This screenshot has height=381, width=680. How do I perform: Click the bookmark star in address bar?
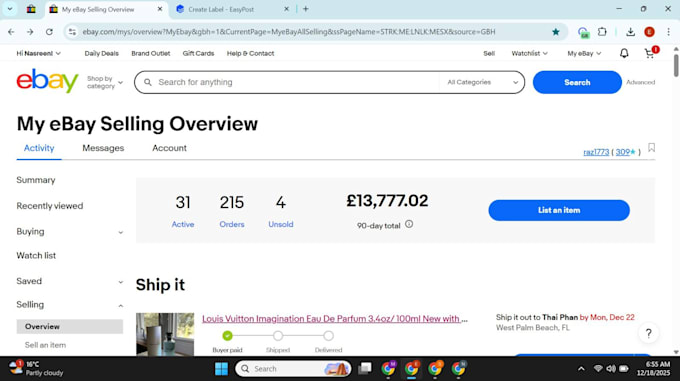click(x=556, y=32)
